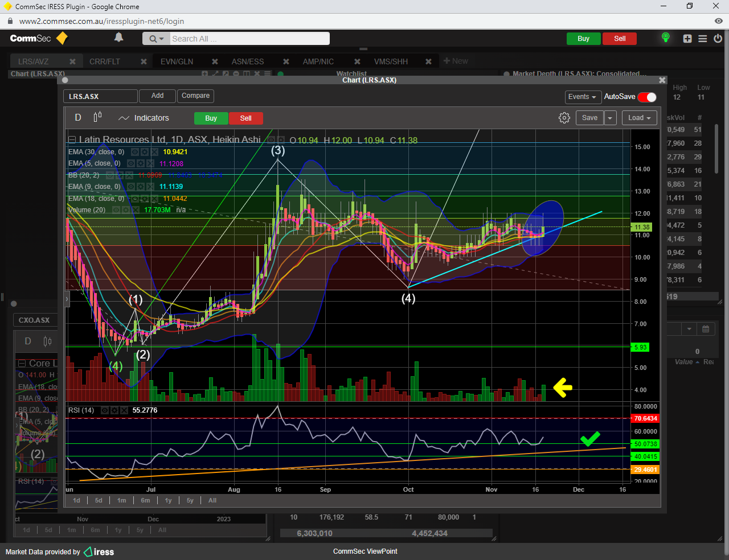Toggle visibility of Latin Resources main series
This screenshot has width=729, height=560.
pos(271,139)
